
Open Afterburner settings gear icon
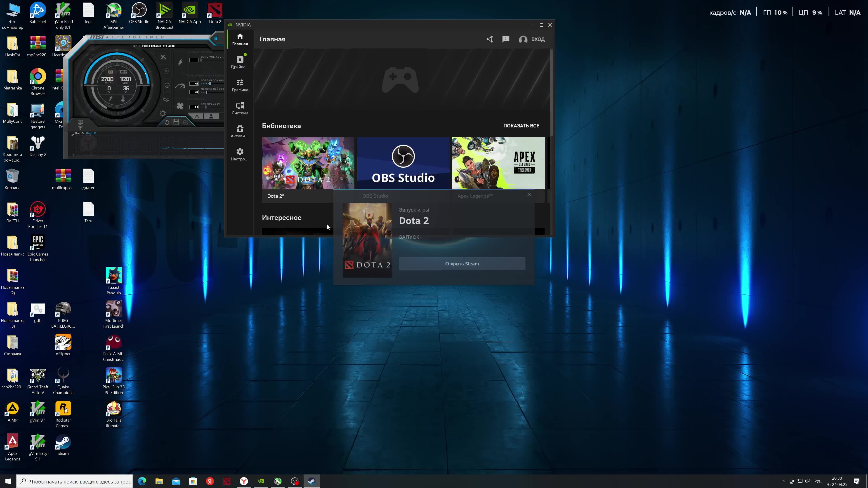[163, 113]
